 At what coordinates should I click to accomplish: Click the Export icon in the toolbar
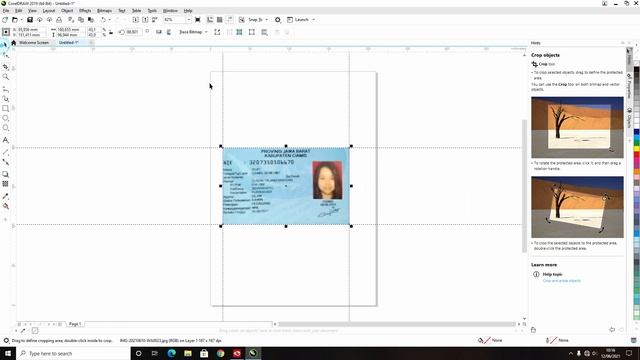(145, 20)
